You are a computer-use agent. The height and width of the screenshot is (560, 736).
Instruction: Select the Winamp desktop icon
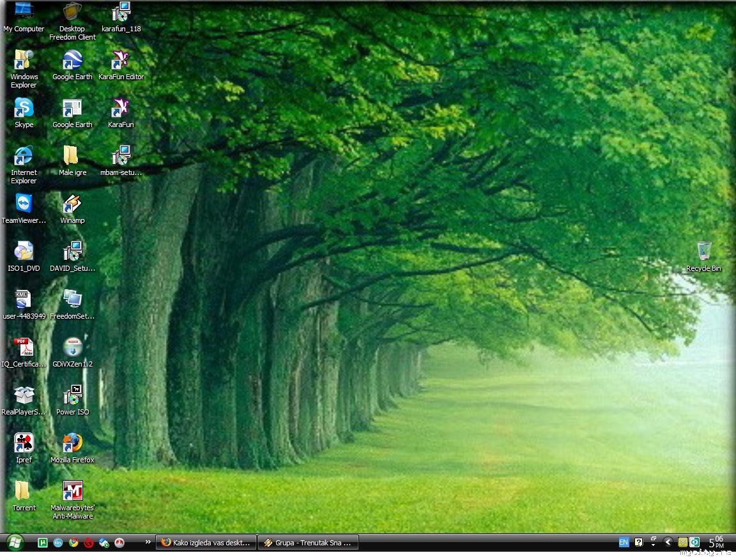click(72, 204)
